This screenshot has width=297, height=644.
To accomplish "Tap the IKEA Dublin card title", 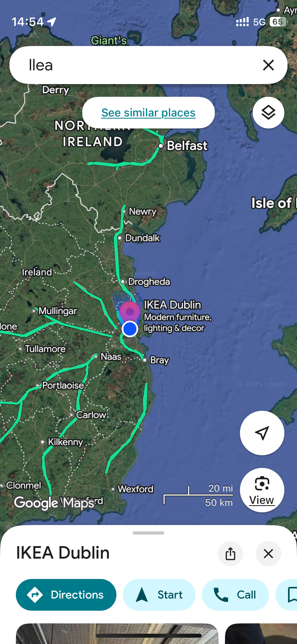I will pyautogui.click(x=63, y=553).
